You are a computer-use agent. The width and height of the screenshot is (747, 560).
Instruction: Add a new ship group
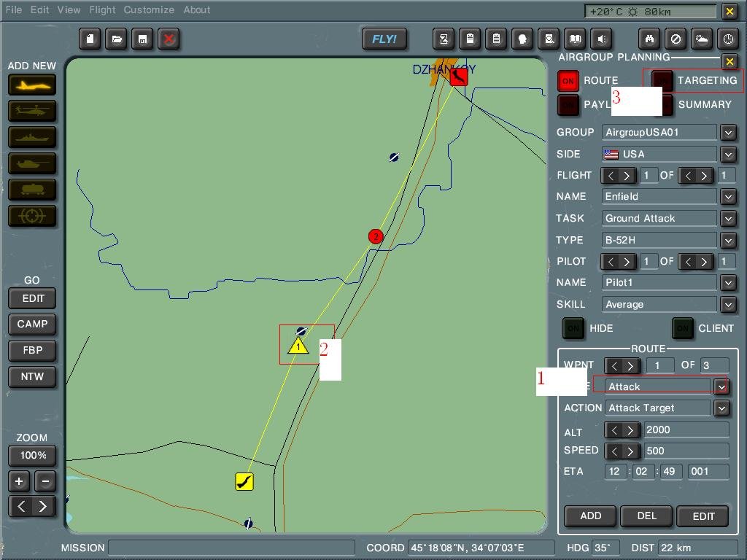point(32,138)
